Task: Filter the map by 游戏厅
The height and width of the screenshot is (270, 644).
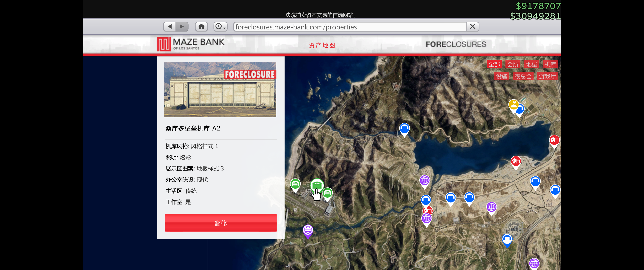Action: [x=547, y=76]
